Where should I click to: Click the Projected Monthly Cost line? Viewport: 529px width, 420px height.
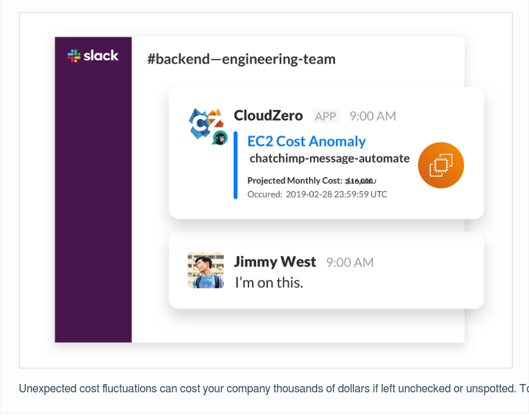311,181
